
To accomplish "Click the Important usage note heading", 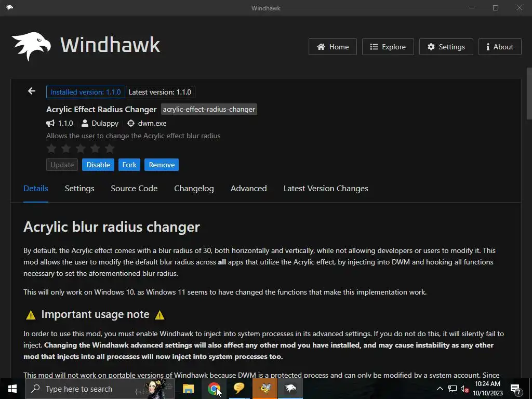I will 96,314.
